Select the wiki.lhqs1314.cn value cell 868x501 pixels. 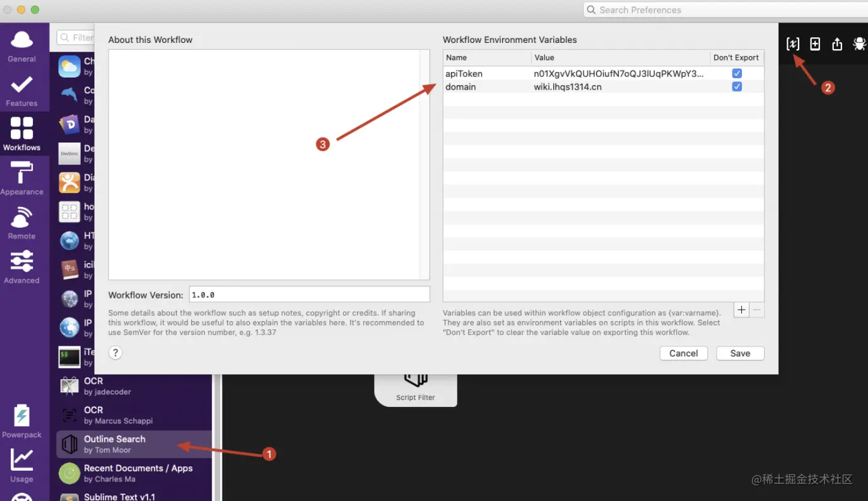568,87
